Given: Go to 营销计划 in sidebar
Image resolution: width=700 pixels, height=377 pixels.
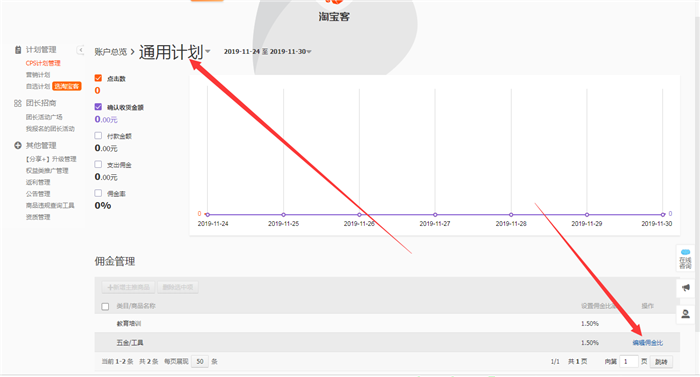Looking at the screenshot, I should point(38,75).
